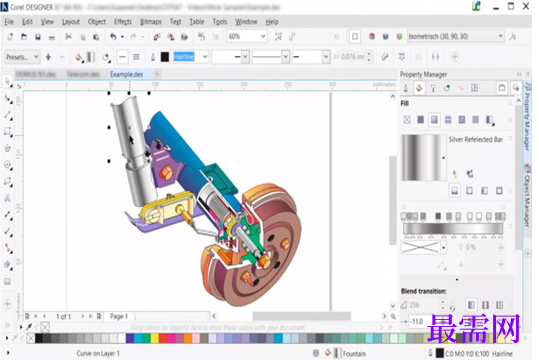Select the pattern fill type
Image resolution: width=539 pixels, height=360 pixels.
[x=448, y=120]
